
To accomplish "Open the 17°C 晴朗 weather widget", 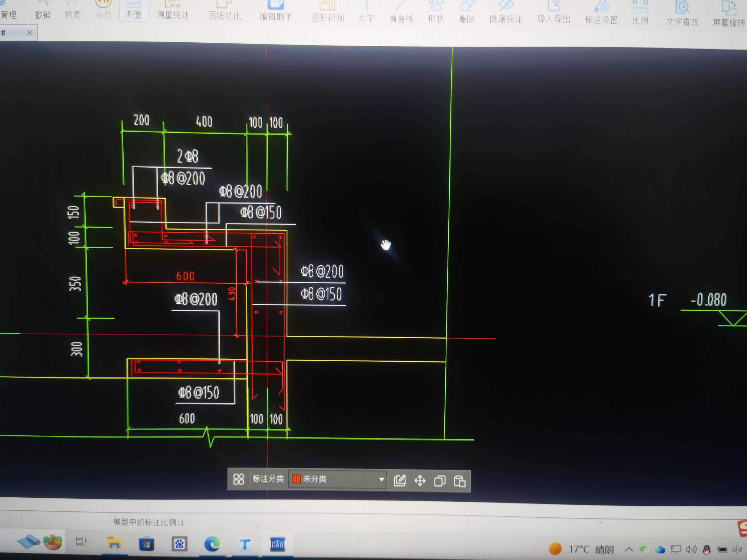I will (x=581, y=549).
